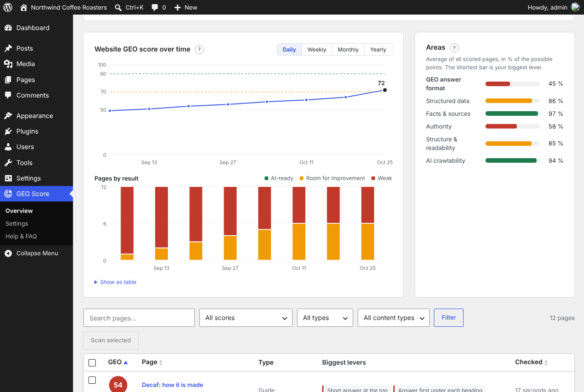Screen dimensions: 584x392
Task: Click the Tools wrench icon
Action: 8,163
